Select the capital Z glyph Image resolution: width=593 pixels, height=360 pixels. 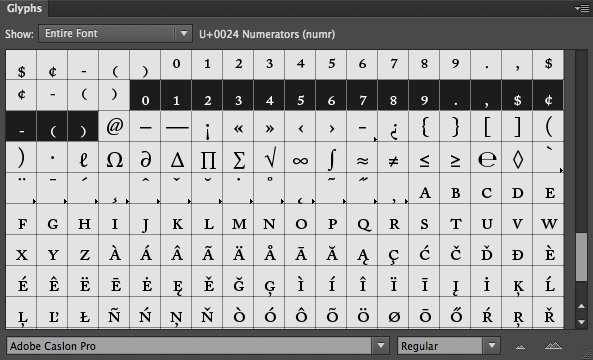(x=83, y=250)
